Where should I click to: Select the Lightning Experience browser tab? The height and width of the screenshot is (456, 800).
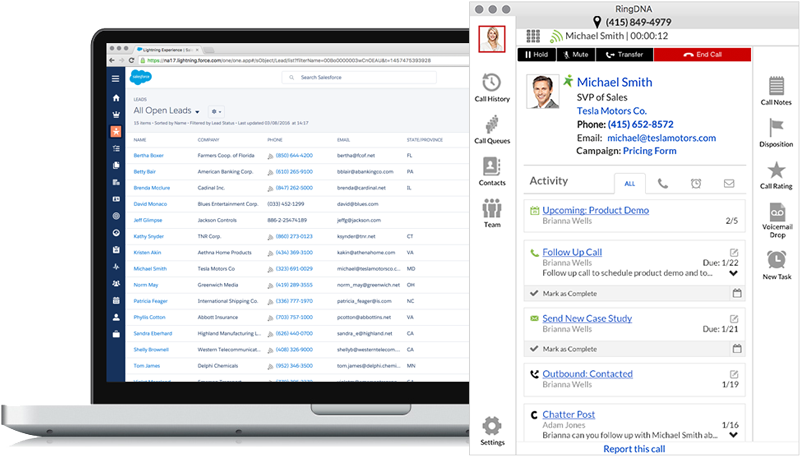pos(167,50)
